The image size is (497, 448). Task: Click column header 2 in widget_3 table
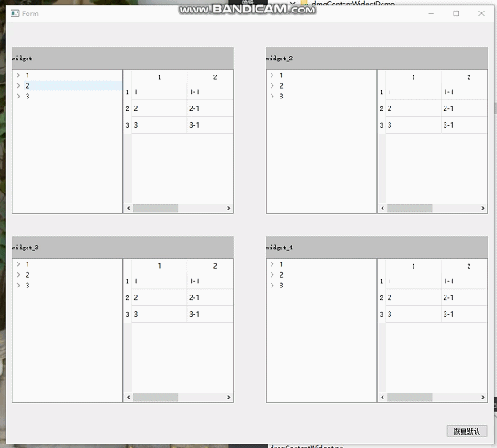click(209, 266)
